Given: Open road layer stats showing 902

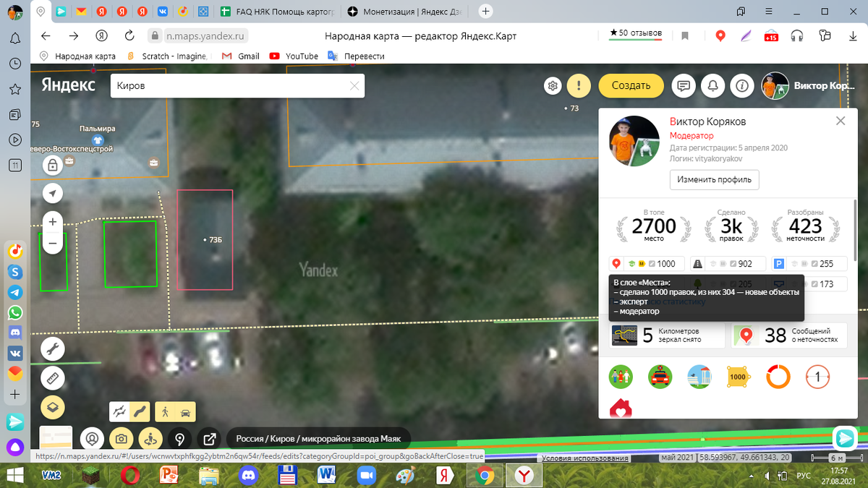Looking at the screenshot, I should click(x=726, y=264).
